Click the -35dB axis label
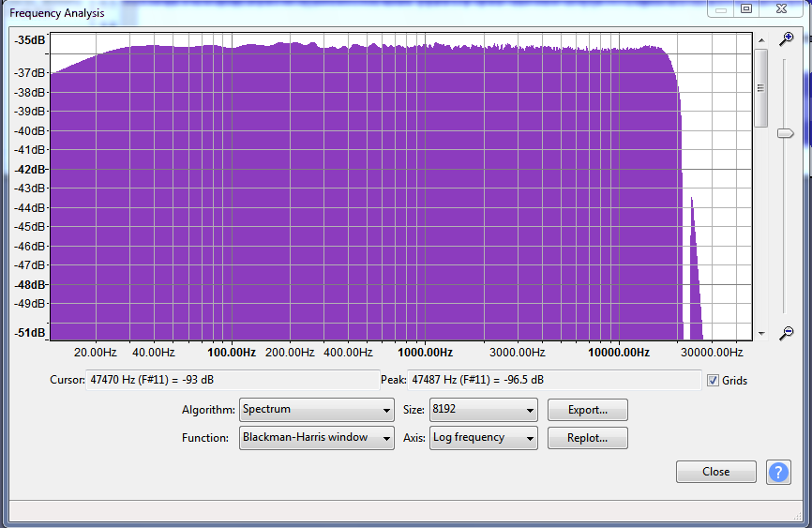812x528 pixels. 30,40
